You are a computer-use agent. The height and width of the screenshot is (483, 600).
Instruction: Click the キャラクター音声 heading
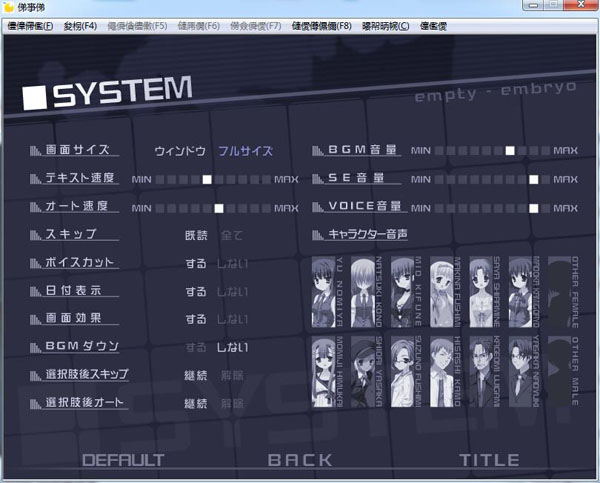tap(368, 234)
